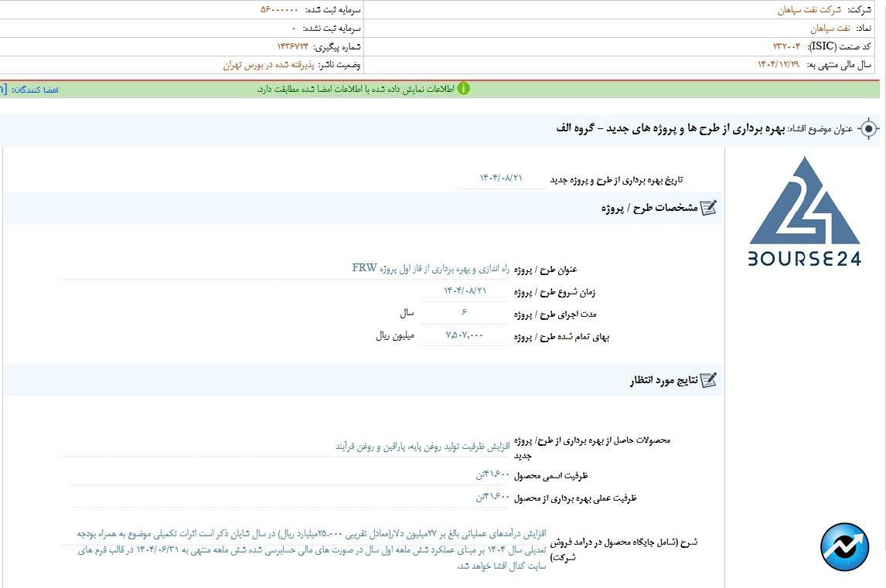Click the nominal capacity ظرفیت اسمی value

(492, 474)
